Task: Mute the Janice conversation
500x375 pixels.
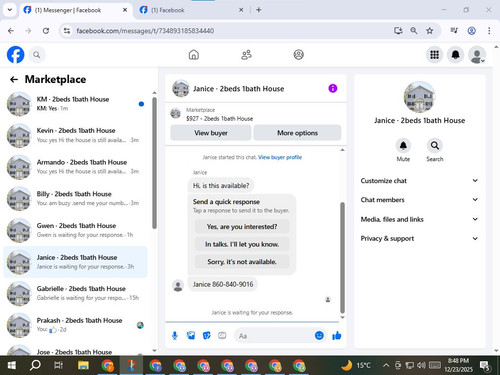Action: point(403,146)
